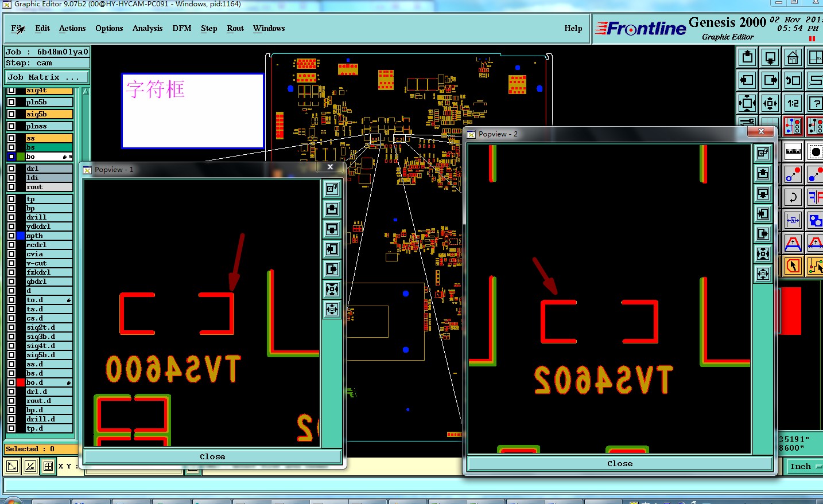Click the octagon feature display icon

coord(815,152)
